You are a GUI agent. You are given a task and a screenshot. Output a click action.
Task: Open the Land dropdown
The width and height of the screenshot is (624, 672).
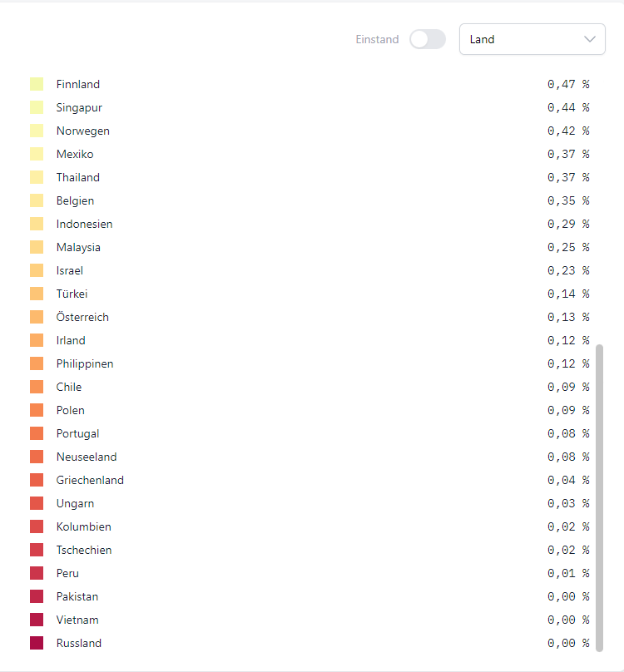click(532, 39)
